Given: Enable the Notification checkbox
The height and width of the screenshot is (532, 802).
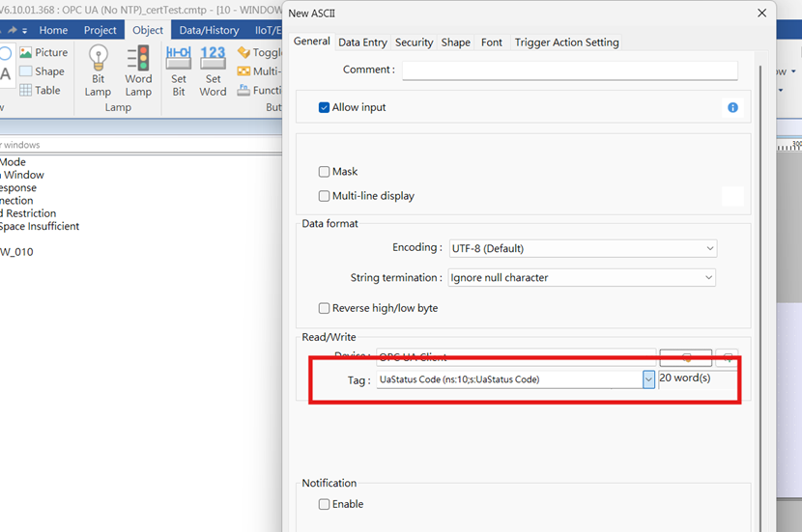Looking at the screenshot, I should tap(324, 504).
